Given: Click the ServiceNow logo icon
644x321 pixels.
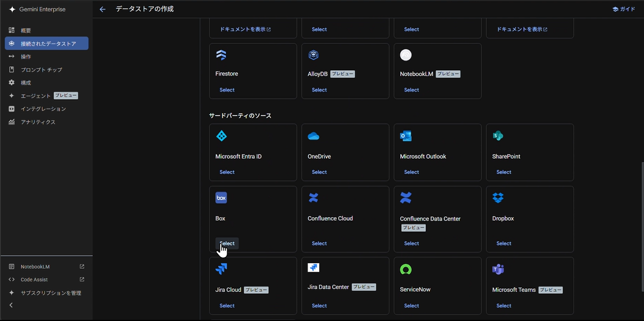Looking at the screenshot, I should click(x=406, y=269).
